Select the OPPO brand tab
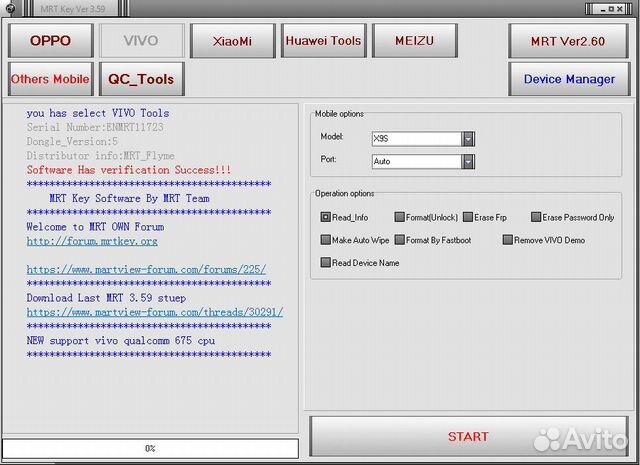This screenshot has height=465, width=640. [x=50, y=40]
